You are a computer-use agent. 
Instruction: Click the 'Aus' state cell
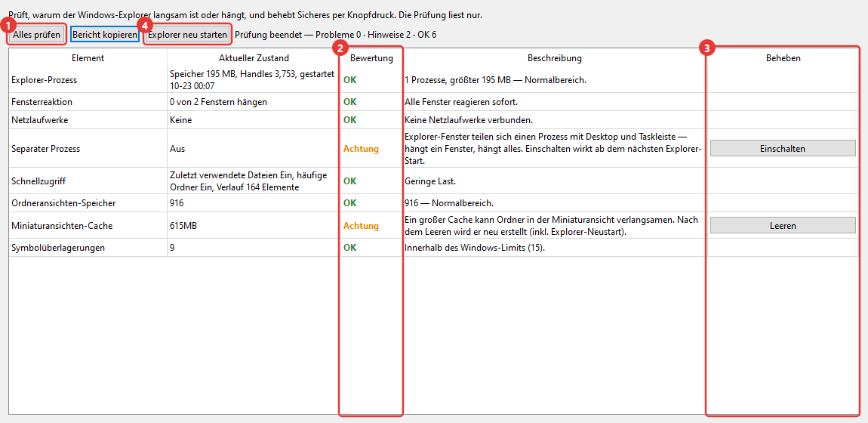tap(254, 149)
